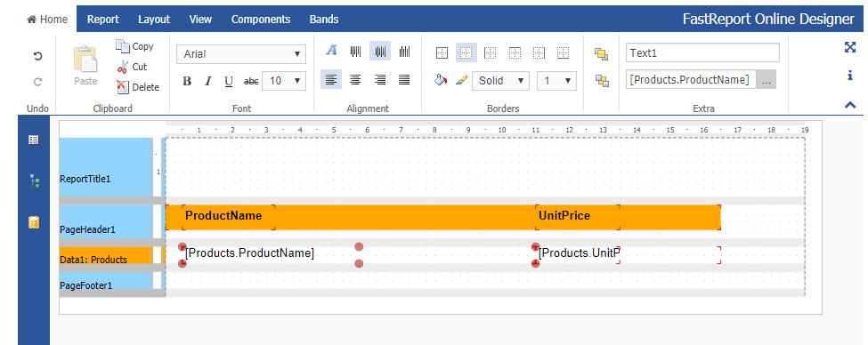Toggle strikethrough formatting
The height and width of the screenshot is (345, 868).
click(x=251, y=81)
